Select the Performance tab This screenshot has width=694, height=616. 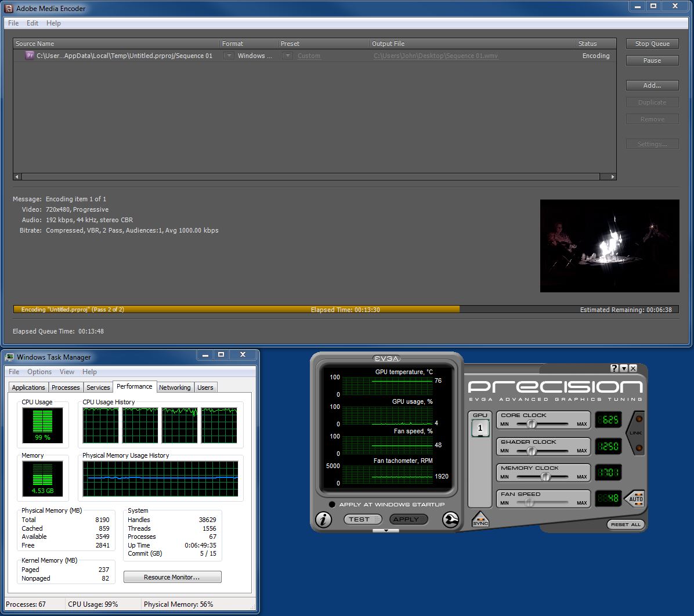pyautogui.click(x=135, y=386)
